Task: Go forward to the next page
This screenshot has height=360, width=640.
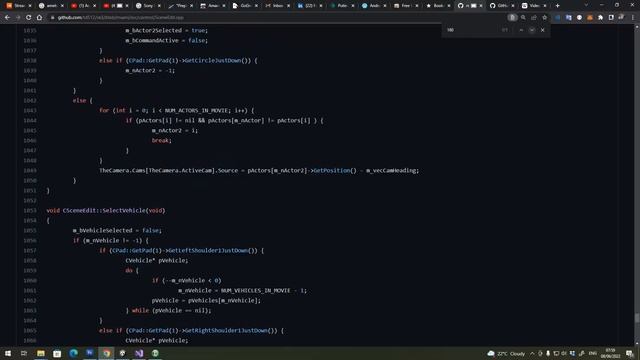Action: coord(18,18)
